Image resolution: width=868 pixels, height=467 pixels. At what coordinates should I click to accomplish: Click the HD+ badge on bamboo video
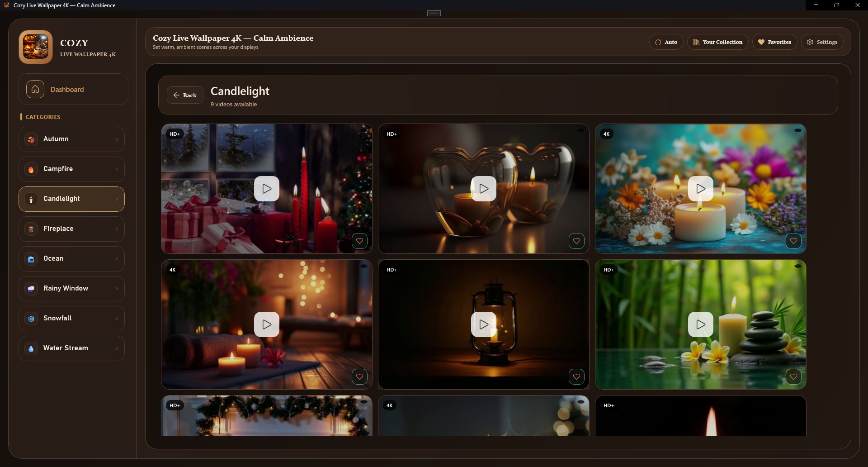tap(609, 270)
